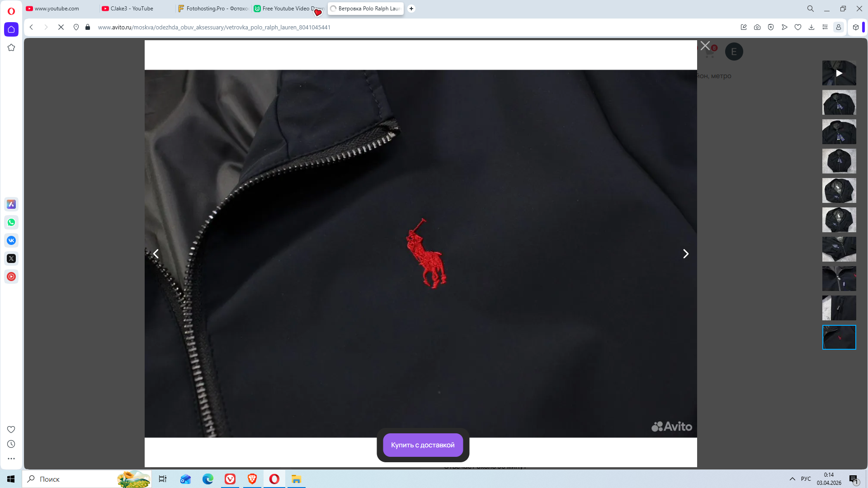
Task: Select the last highlighted logo thumbnail
Action: (839, 337)
